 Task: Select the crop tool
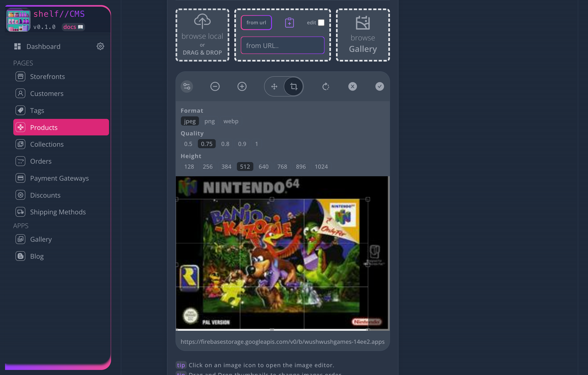click(x=294, y=87)
